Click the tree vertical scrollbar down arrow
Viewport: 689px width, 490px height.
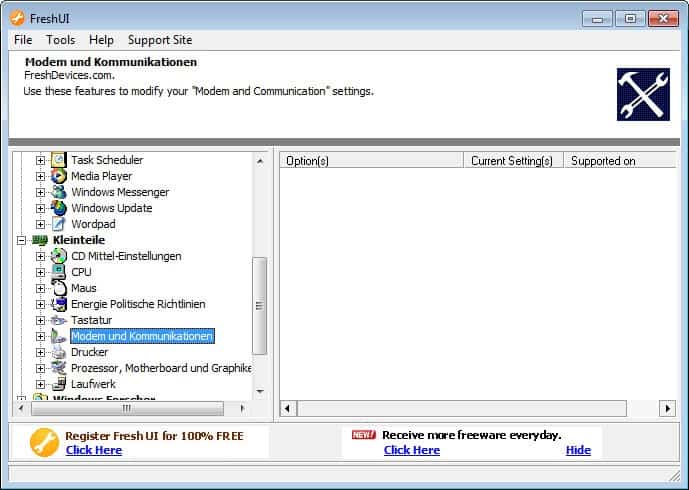coord(260,392)
